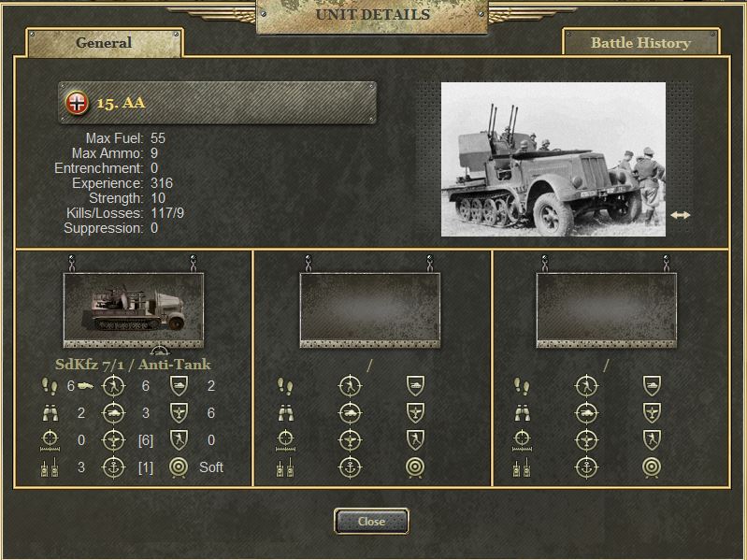Image resolution: width=747 pixels, height=560 pixels.
Task: Click the hard attack tank icon in the right empty panel
Action: tap(586, 413)
